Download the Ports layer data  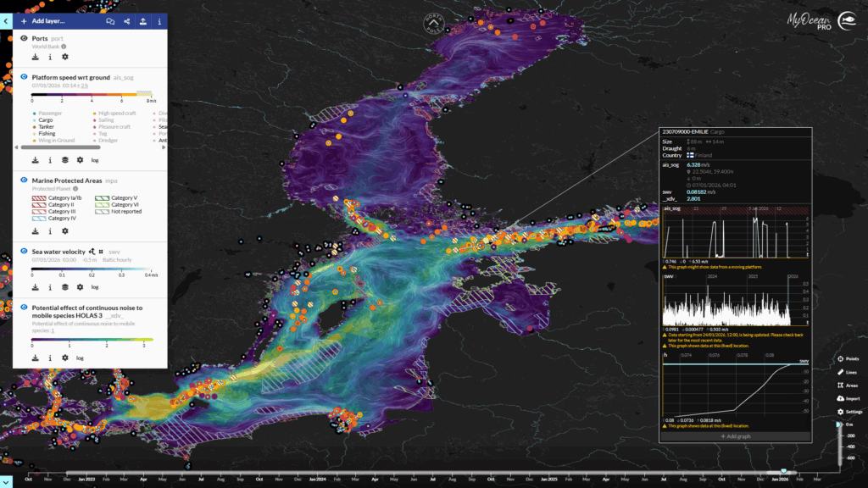[35, 58]
